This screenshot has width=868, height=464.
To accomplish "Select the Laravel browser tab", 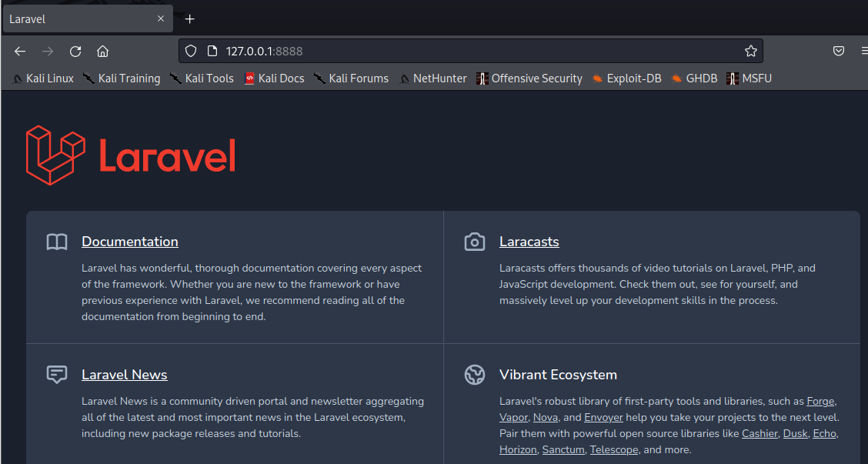I will tap(88, 18).
